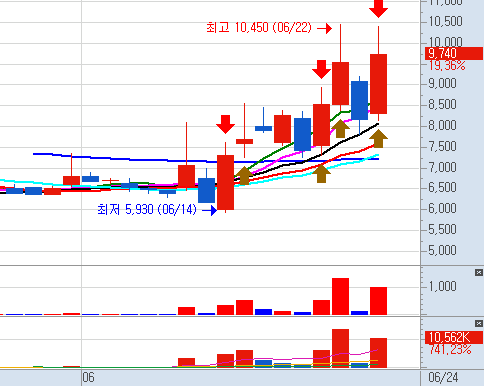This screenshot has height=386, width=484.
Task: Click the 06/24 date label
Action: click(x=443, y=378)
